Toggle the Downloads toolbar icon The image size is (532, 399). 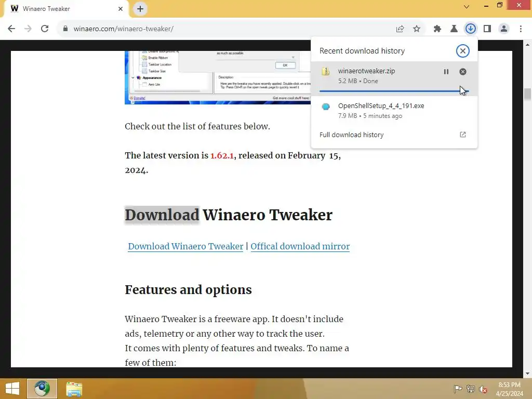[x=471, y=29]
